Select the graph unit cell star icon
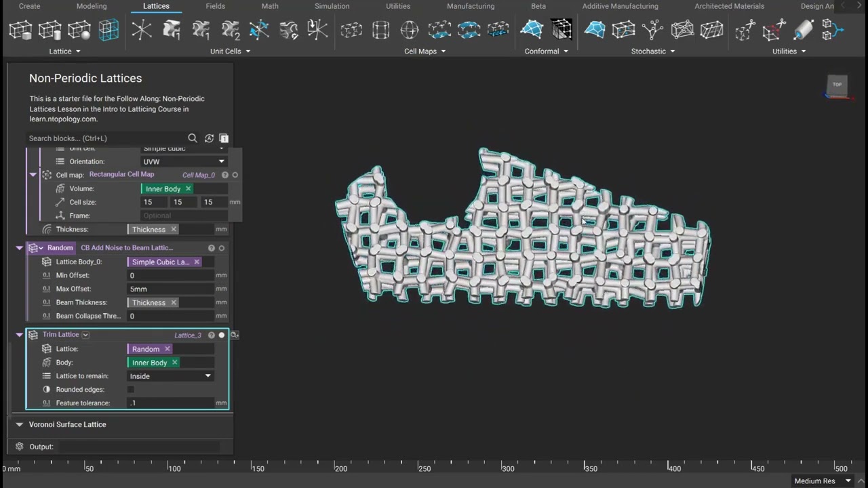Screen dimensions: 868x488 click(142, 30)
